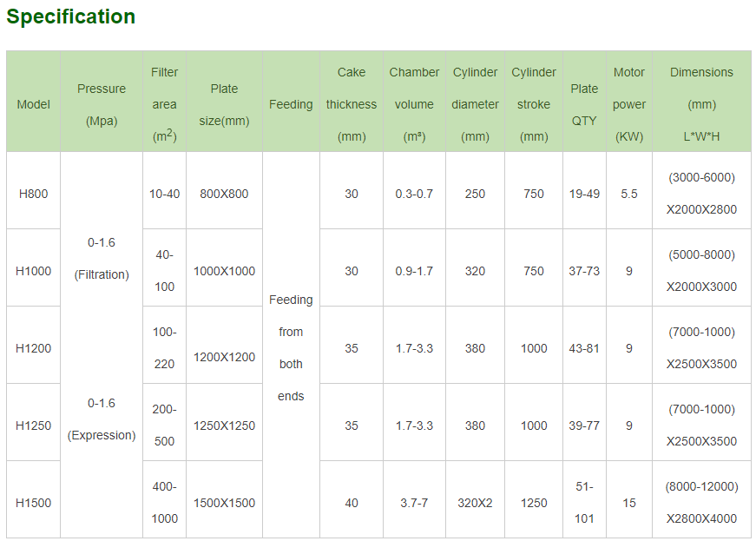The width and height of the screenshot is (756, 541).
Task: Click the Filter area column header
Action: tap(164, 104)
